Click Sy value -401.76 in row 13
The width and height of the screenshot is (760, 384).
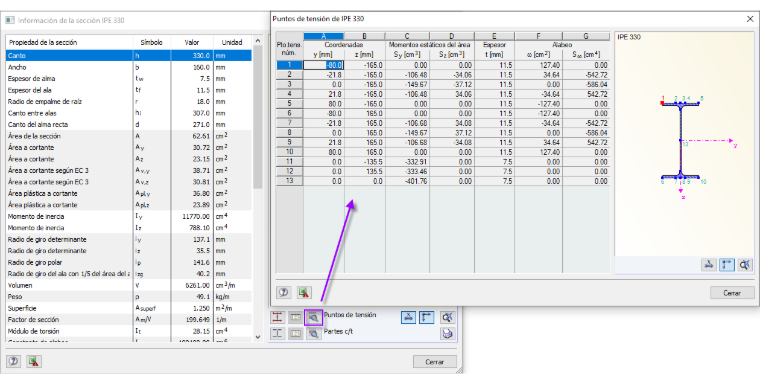tap(407, 181)
